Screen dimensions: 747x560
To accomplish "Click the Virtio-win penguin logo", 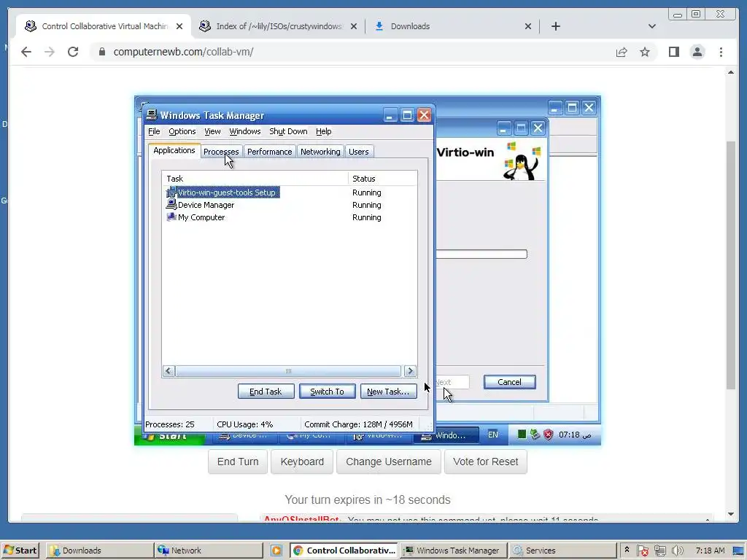I will [524, 160].
